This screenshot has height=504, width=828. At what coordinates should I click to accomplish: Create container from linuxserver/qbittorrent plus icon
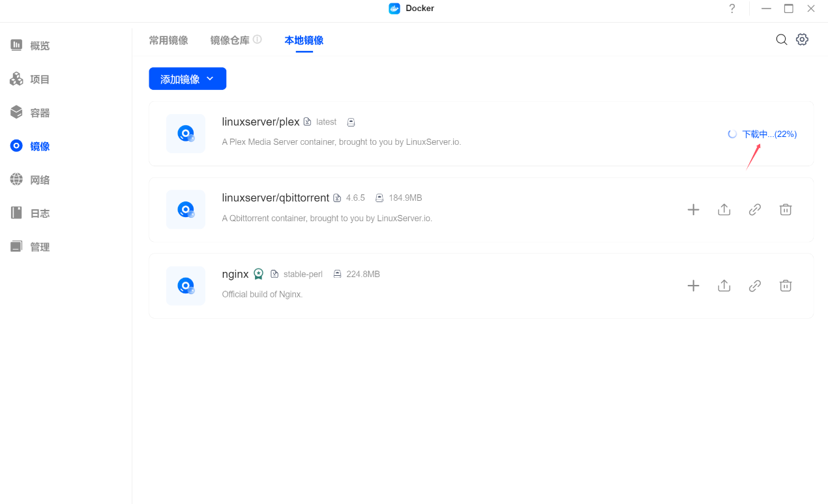click(693, 210)
